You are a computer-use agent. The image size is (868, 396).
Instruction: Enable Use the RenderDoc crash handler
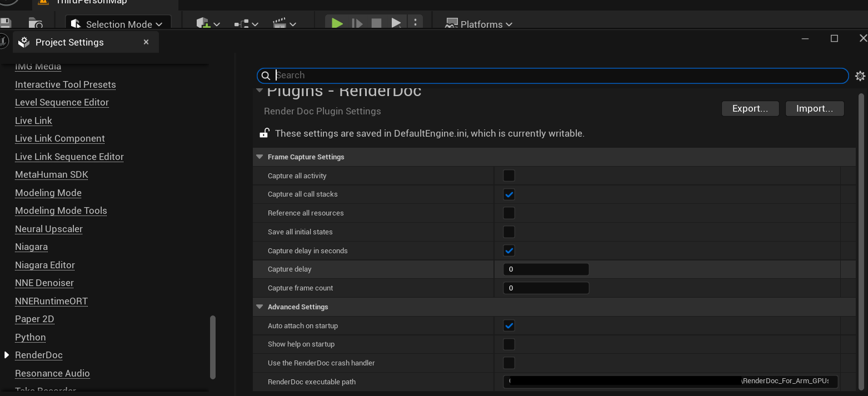coord(508,363)
